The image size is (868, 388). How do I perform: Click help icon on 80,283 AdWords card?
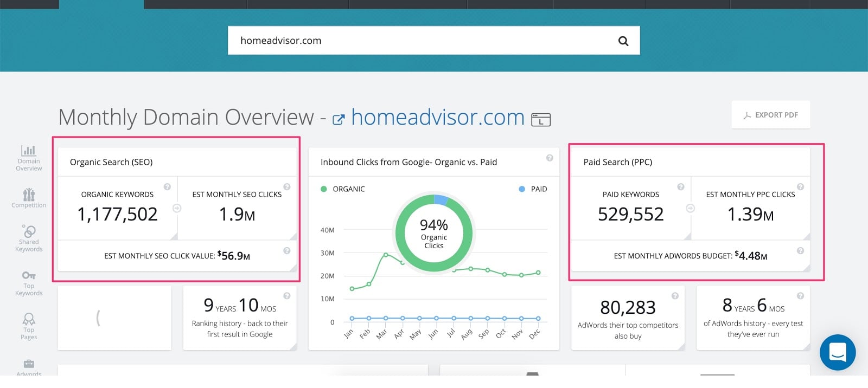click(x=675, y=296)
